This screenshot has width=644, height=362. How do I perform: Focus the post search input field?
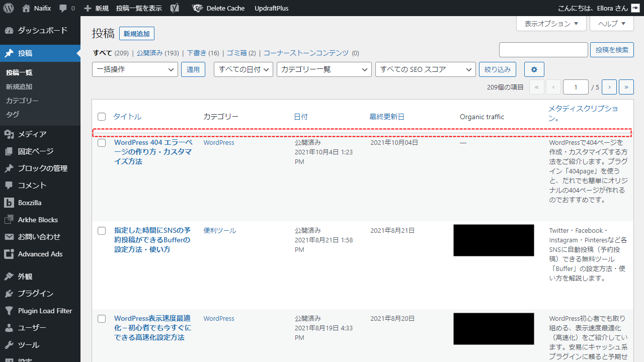click(543, 50)
